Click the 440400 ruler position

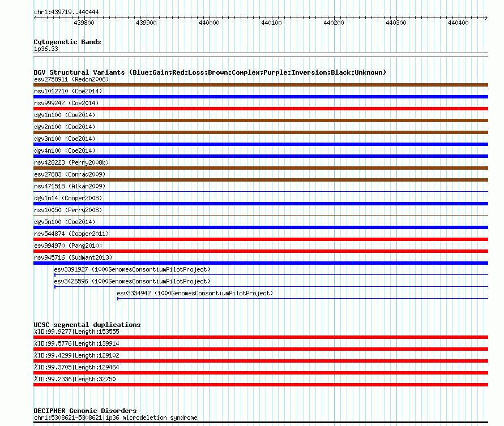coord(458,23)
